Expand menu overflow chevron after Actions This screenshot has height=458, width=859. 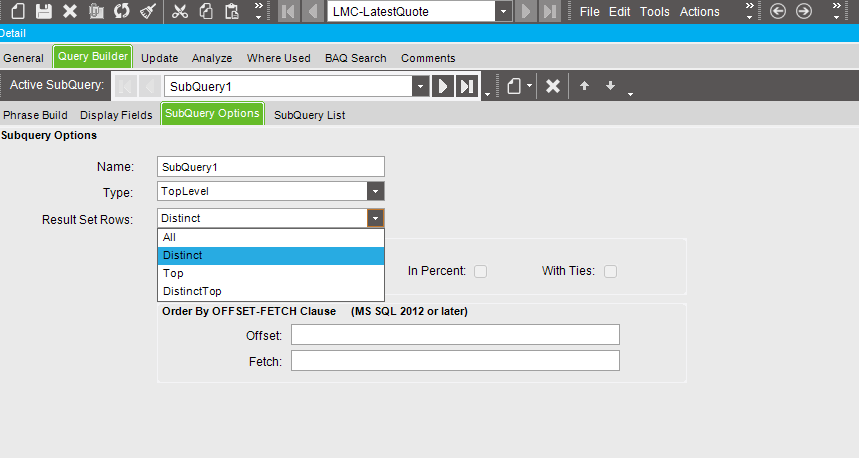click(x=749, y=11)
